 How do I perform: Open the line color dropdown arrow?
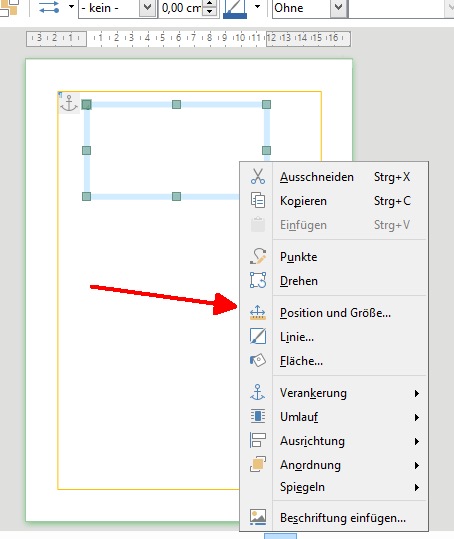coord(257,7)
